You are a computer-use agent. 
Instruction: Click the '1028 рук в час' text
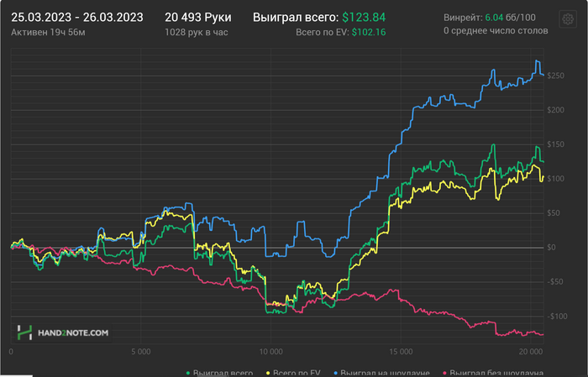196,32
